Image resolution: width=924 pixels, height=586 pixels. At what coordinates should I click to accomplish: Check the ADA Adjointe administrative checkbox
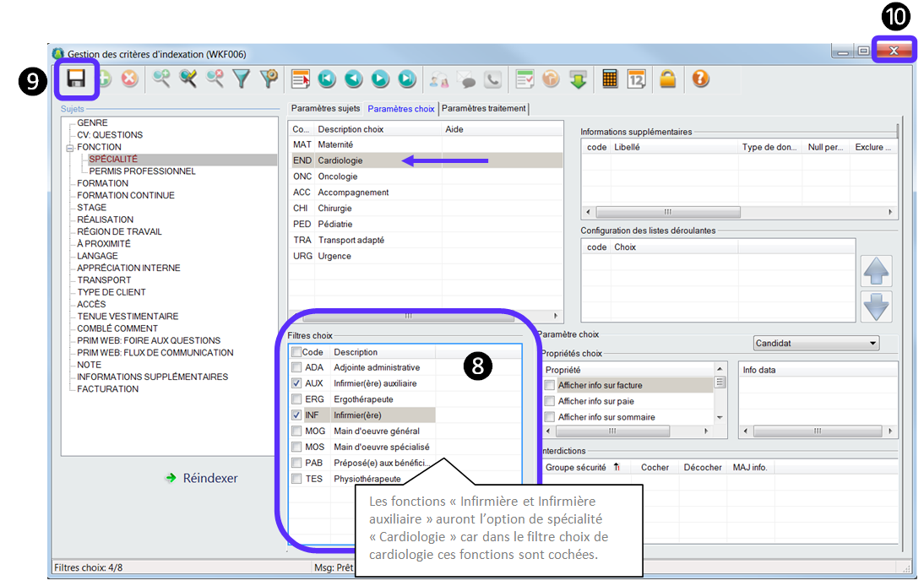pos(296,367)
